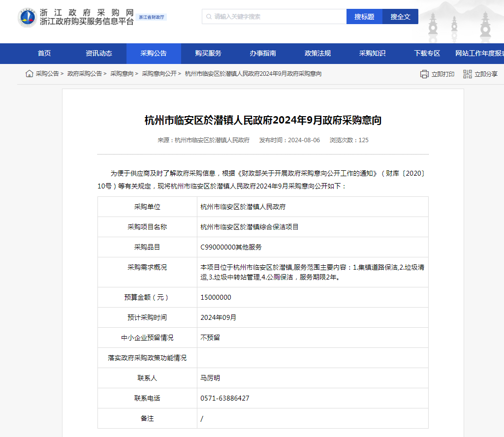Open the 资讯动态 menu item

(99, 53)
